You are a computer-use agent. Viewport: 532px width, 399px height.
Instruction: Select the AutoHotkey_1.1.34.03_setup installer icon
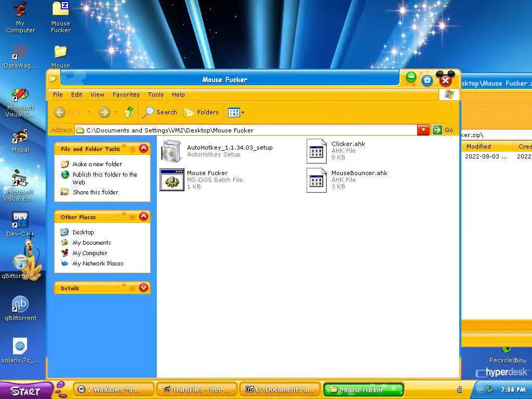coord(171,151)
